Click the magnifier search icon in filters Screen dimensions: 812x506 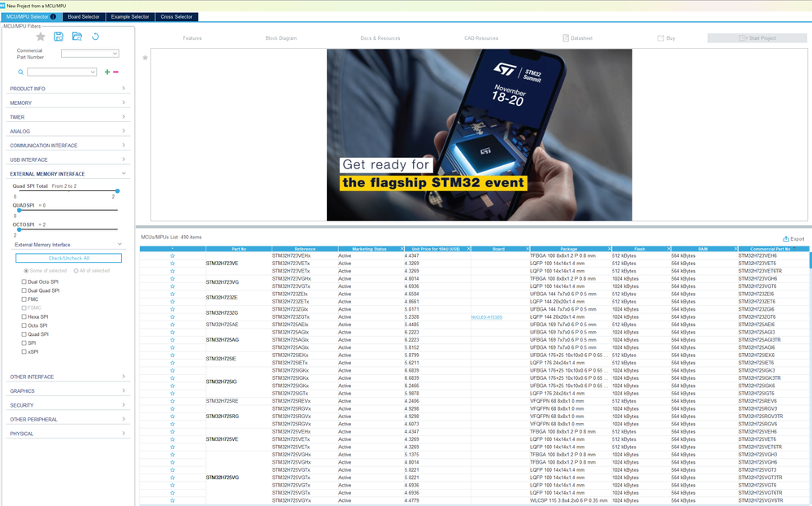click(20, 72)
